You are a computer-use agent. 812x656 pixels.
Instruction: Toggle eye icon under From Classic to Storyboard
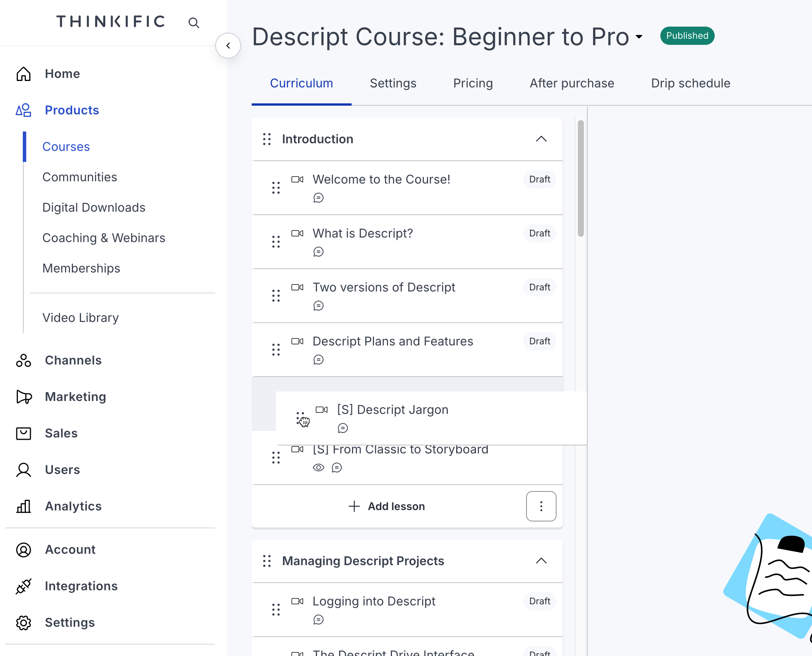(x=318, y=467)
